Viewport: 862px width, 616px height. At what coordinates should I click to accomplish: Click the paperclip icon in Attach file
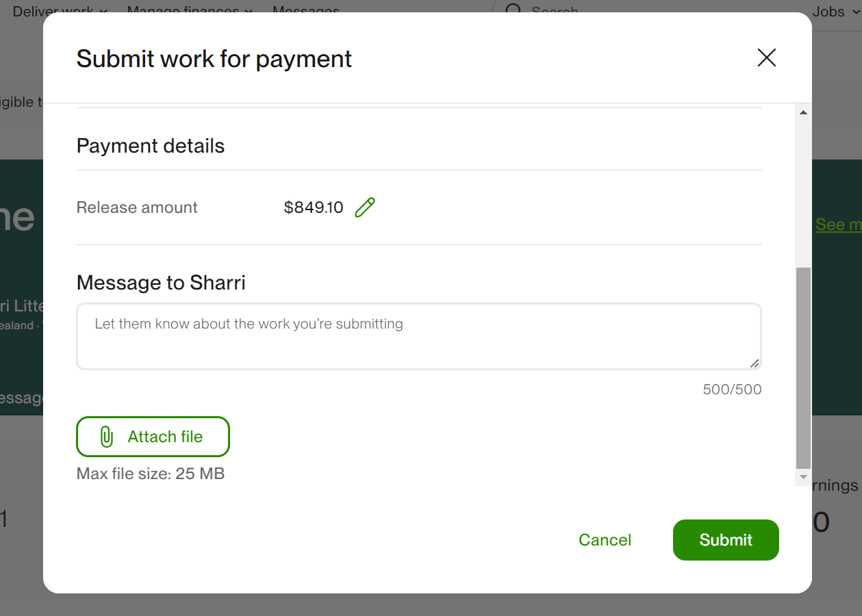point(106,437)
